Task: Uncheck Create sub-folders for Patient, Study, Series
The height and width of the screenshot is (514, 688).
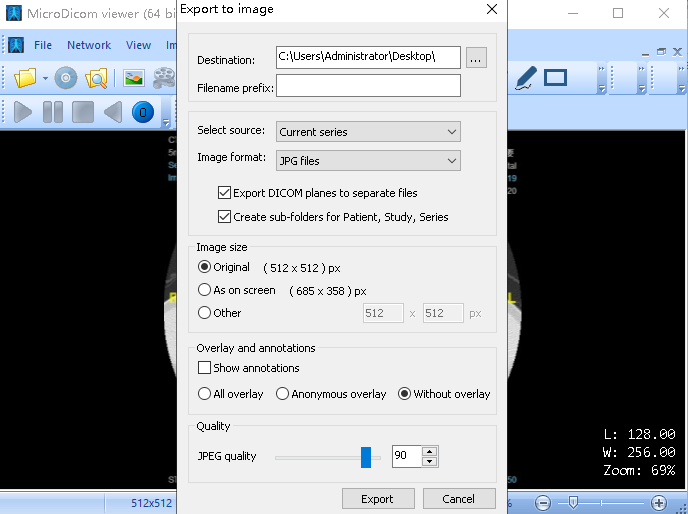Action: [224, 216]
